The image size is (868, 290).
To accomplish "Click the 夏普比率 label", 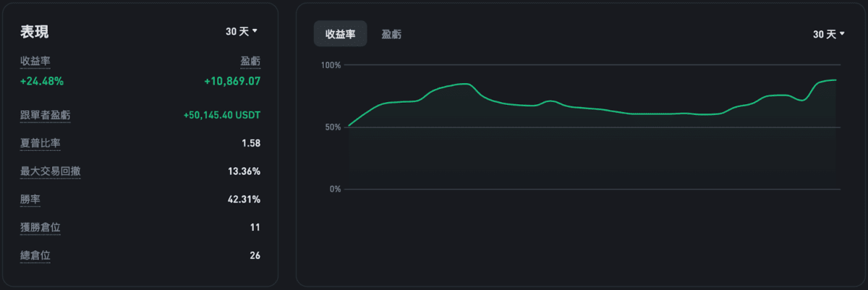I will [41, 143].
